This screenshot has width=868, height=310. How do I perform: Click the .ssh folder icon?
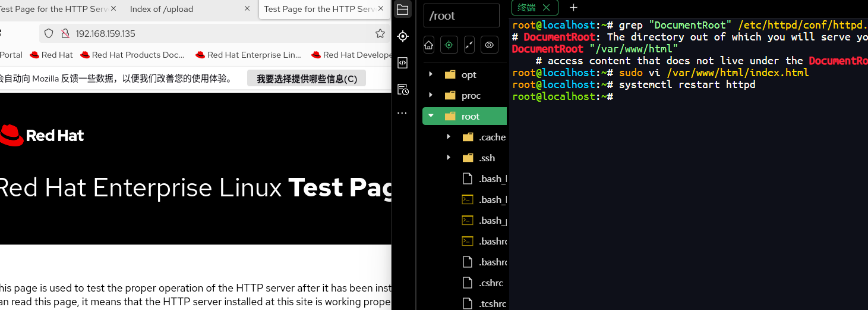pyautogui.click(x=468, y=158)
